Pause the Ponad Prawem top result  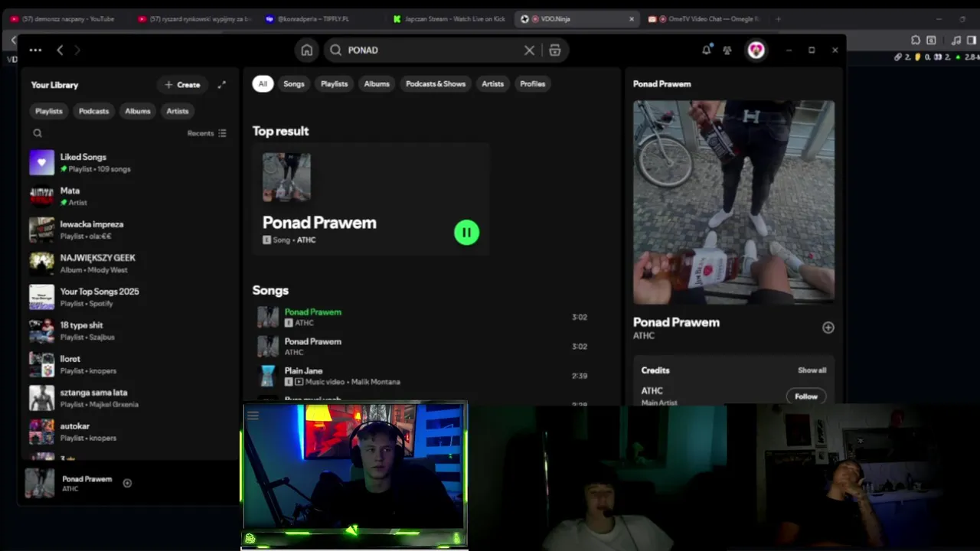point(466,233)
